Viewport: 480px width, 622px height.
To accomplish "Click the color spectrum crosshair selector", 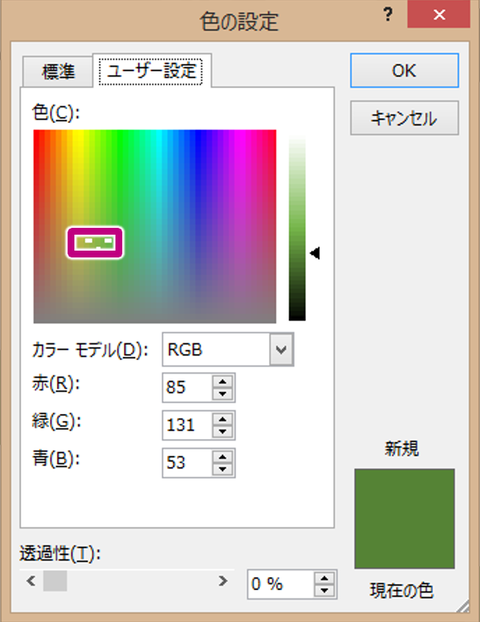I will click(x=95, y=242).
